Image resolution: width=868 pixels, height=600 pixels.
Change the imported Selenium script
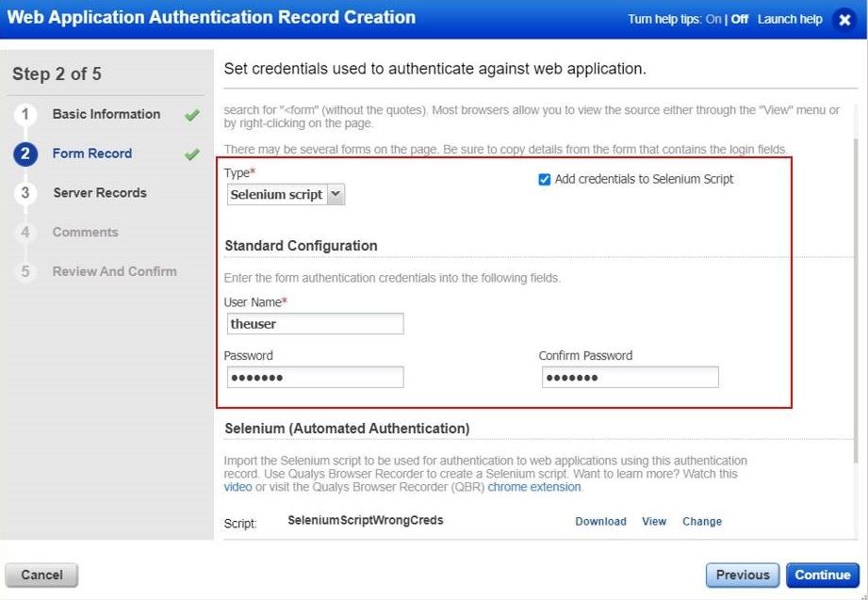point(702,522)
